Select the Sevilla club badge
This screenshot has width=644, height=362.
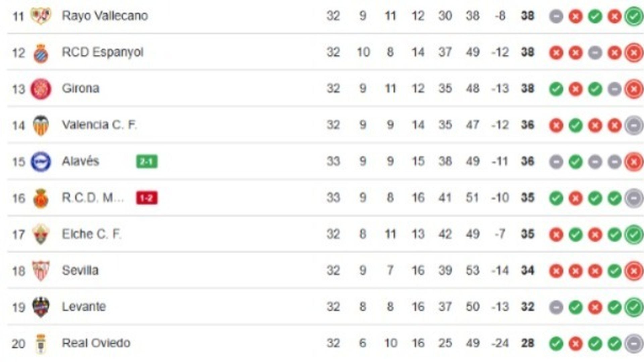click(40, 270)
